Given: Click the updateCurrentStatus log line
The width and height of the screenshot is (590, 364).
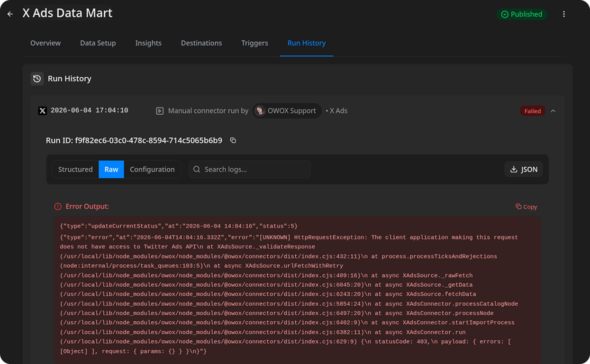Looking at the screenshot, I should point(179,226).
